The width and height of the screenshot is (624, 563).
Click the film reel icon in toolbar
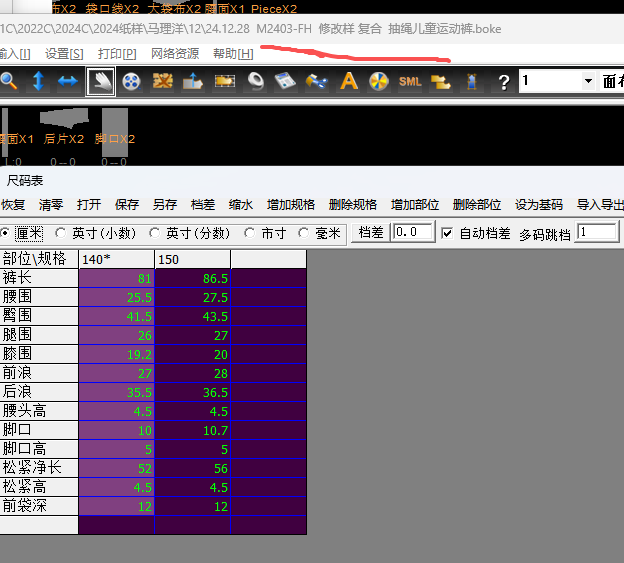[x=131, y=81]
